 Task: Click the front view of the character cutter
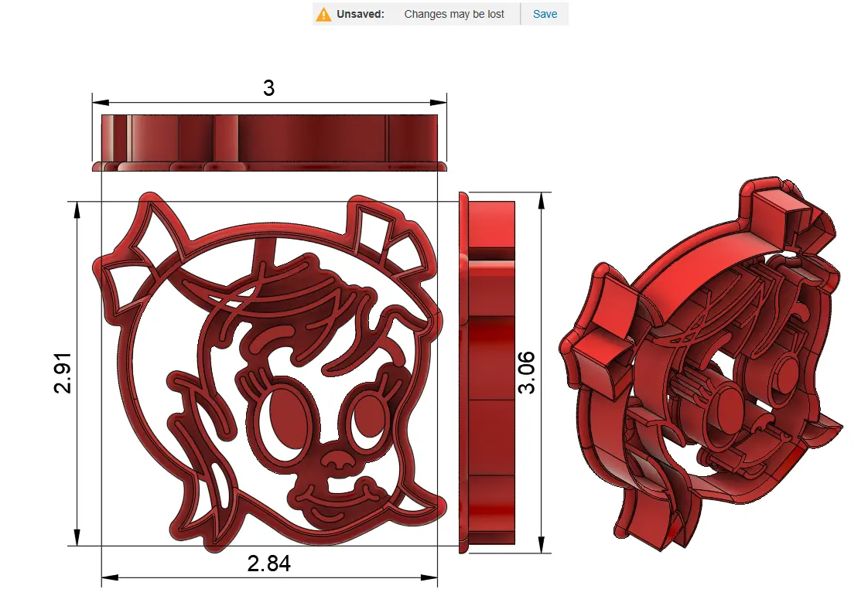[x=269, y=372]
